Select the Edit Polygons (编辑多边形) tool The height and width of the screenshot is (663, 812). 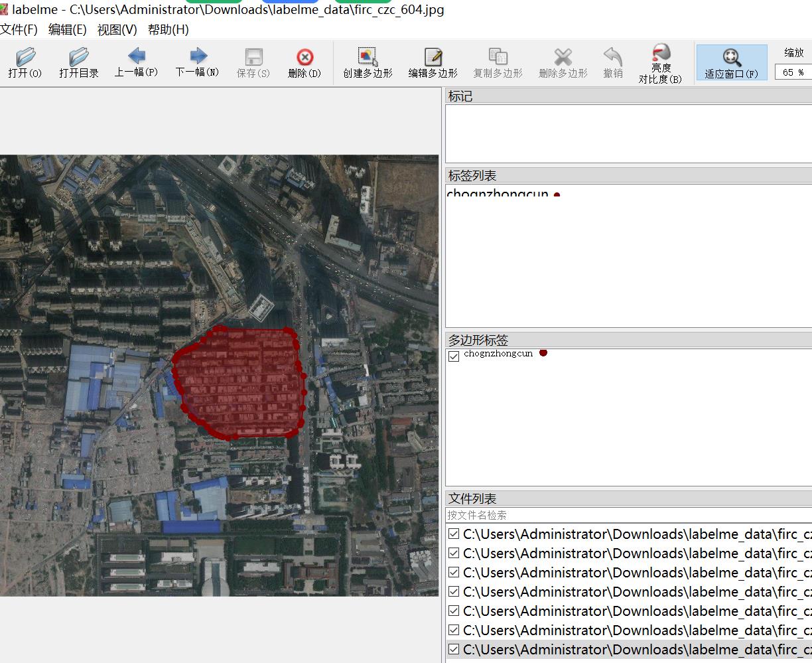pos(433,63)
